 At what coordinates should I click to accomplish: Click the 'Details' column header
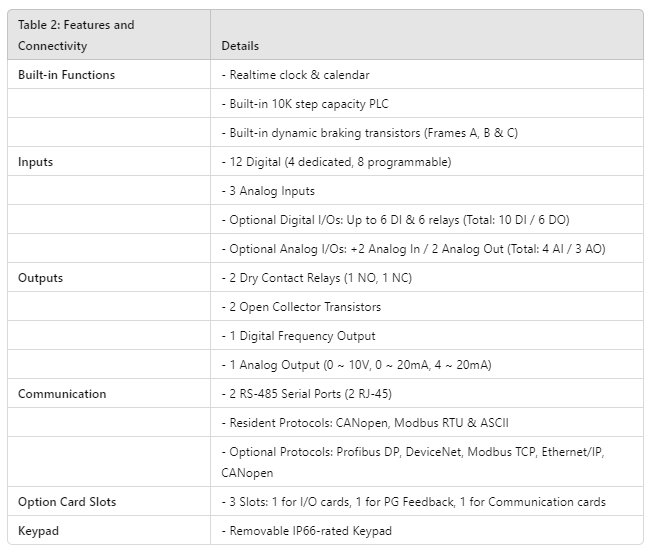point(240,46)
